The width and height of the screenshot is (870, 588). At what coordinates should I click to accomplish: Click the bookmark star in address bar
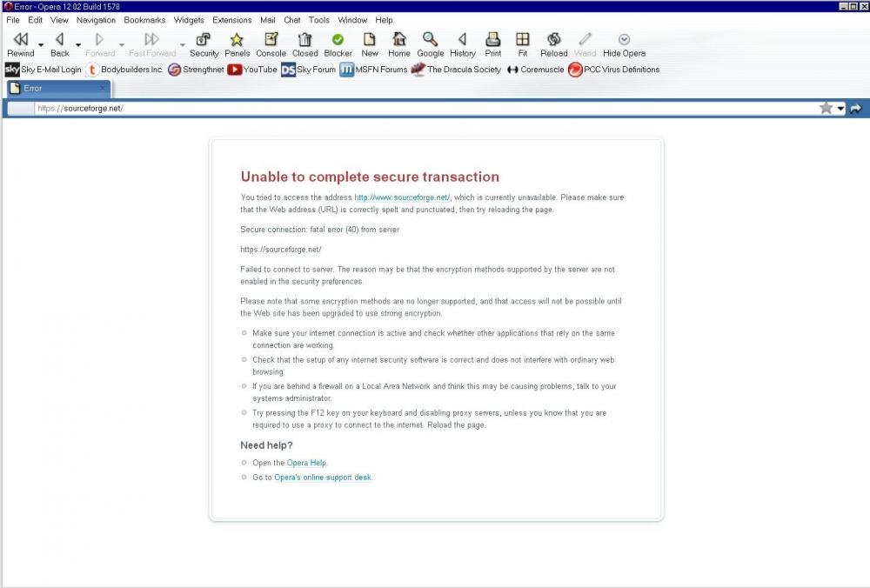(826, 108)
